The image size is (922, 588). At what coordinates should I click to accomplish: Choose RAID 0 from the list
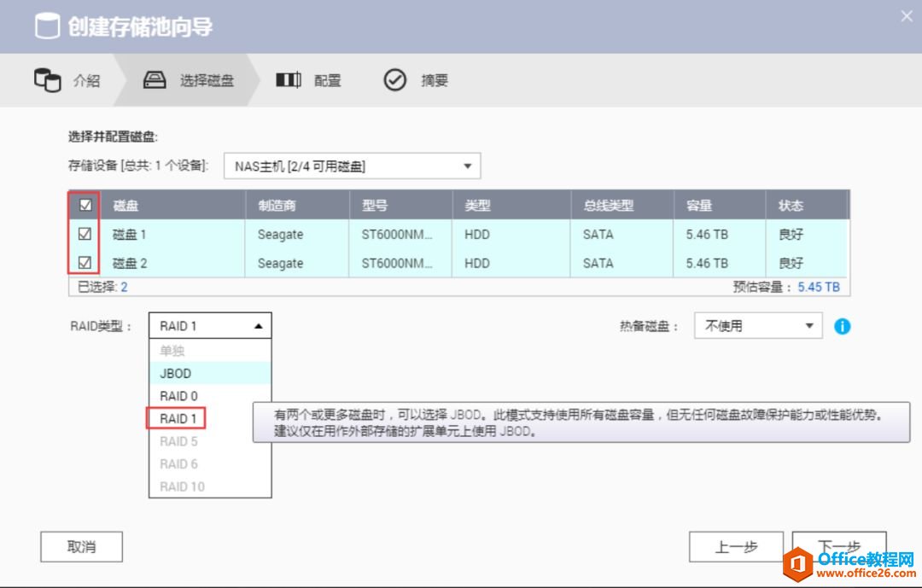click(x=178, y=396)
